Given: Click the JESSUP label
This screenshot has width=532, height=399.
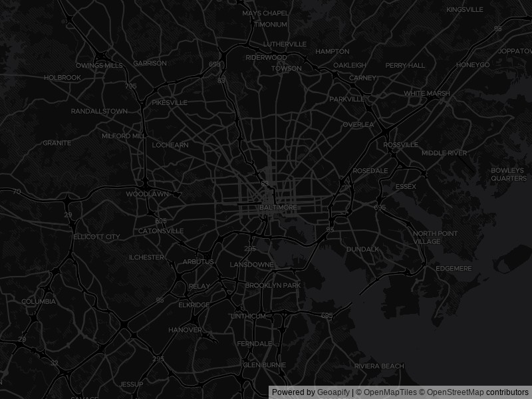Looking at the screenshot, I should click(131, 384).
